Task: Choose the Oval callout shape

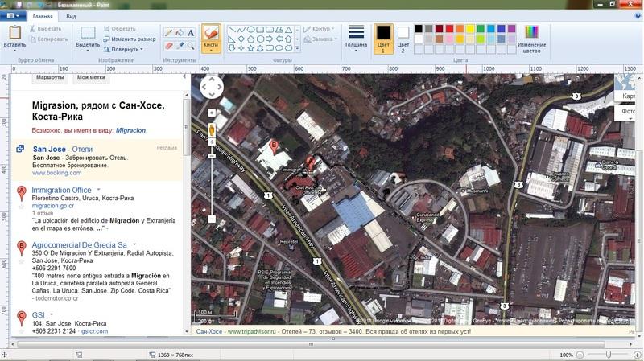Action: (x=279, y=48)
